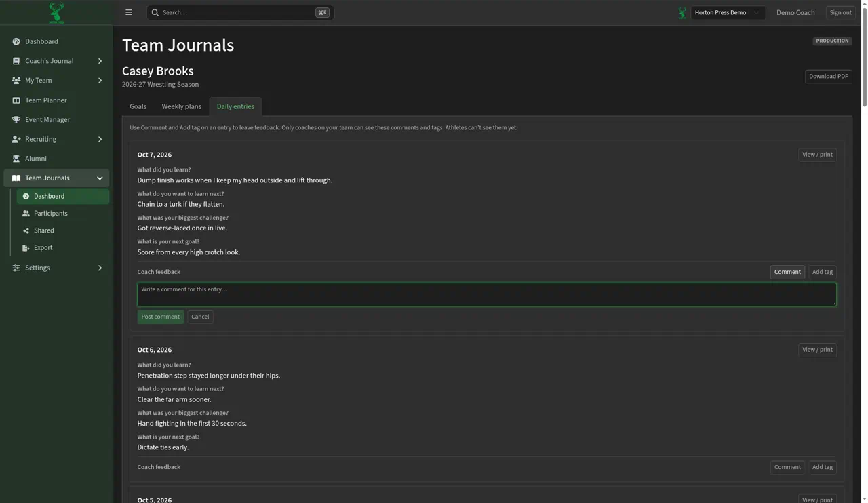Cancel the comment draft
This screenshot has width=868, height=503.
point(200,317)
